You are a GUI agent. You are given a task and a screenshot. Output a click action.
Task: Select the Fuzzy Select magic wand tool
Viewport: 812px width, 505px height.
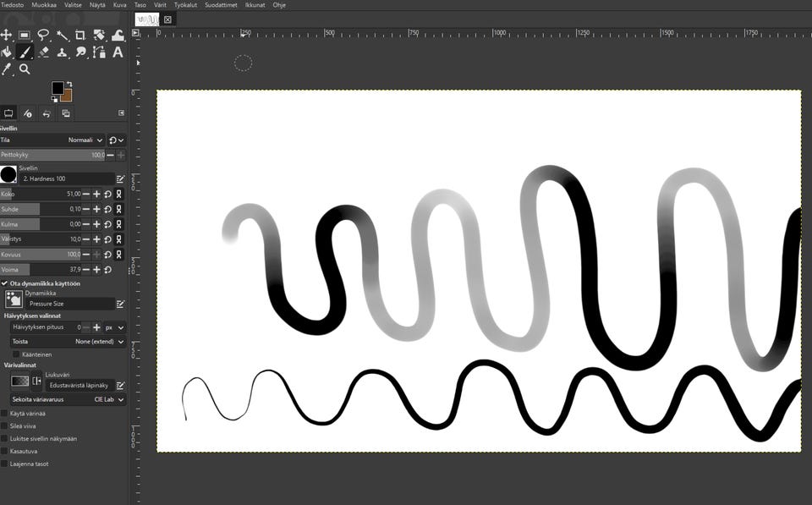point(63,35)
